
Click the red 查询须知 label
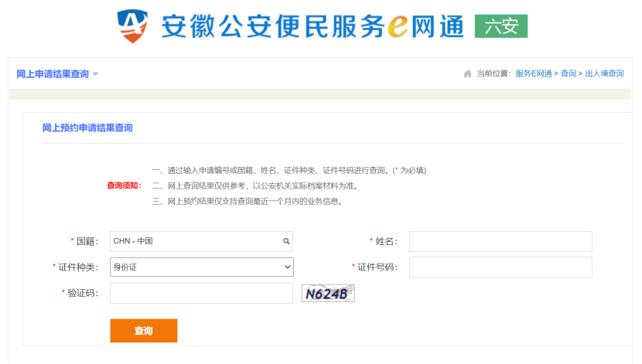click(124, 185)
